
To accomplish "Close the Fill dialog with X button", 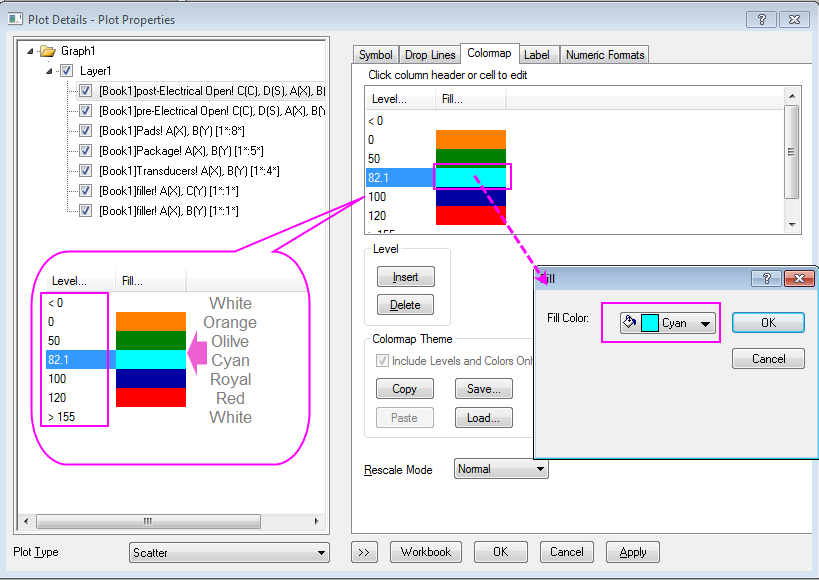I will (x=798, y=279).
